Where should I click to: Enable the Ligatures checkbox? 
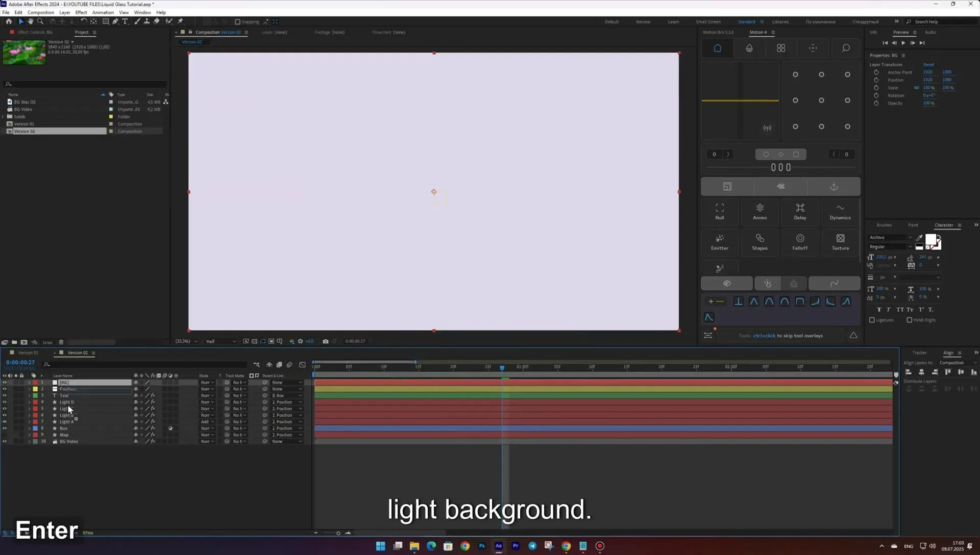[872, 320]
